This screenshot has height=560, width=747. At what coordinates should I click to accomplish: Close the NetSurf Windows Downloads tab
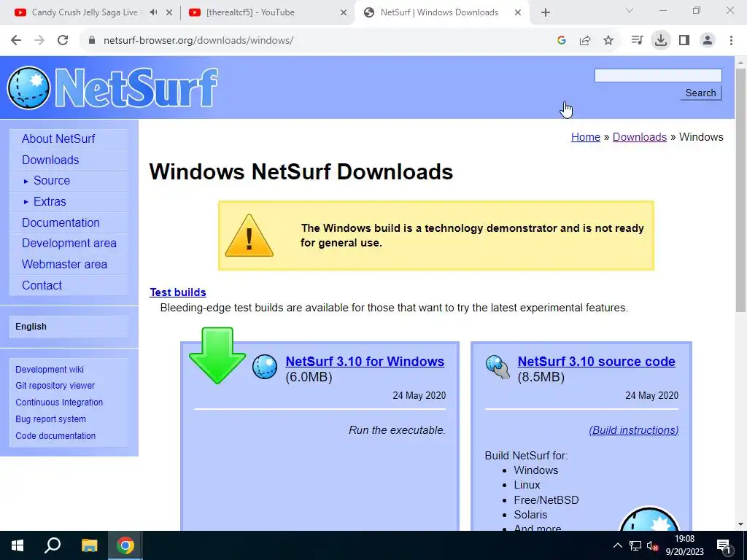(518, 12)
